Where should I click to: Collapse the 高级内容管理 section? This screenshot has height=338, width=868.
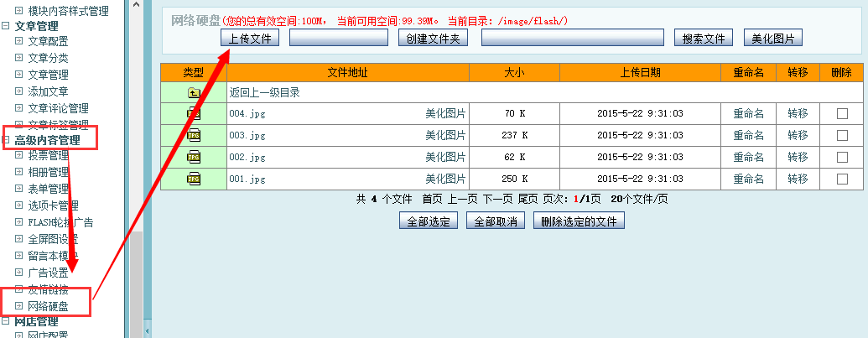click(6, 140)
